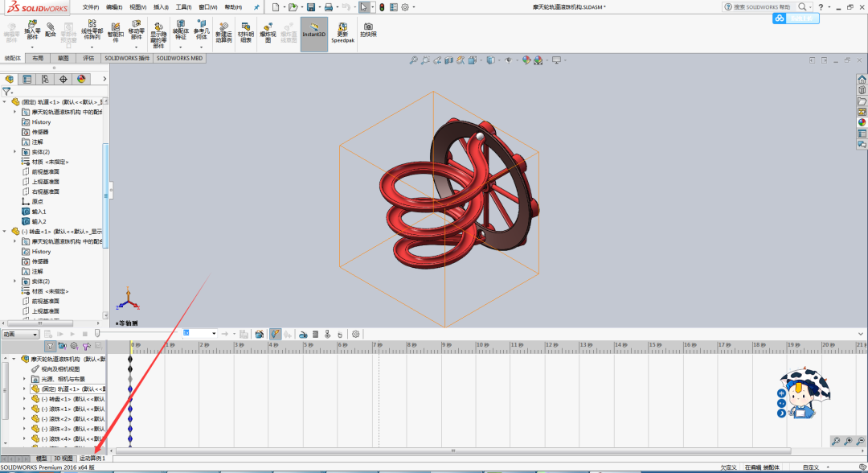Toggle the Autokey button in the motion toolbar
Screen dimensions: 868x473
[x=276, y=333]
